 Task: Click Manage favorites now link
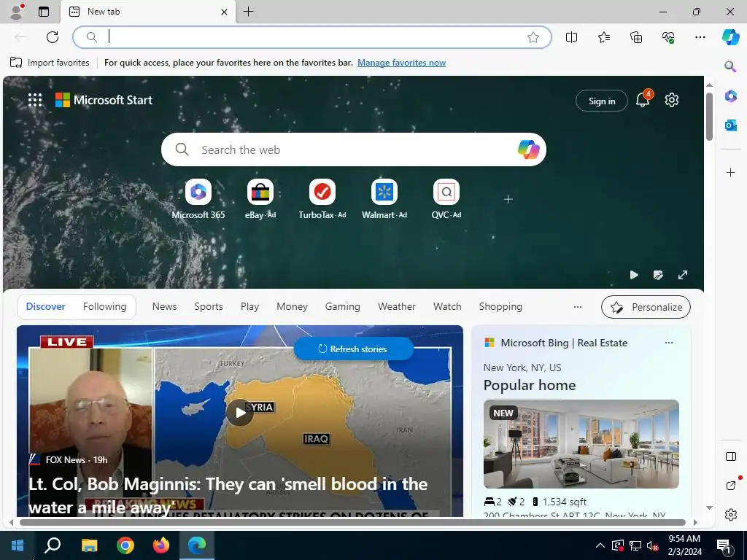point(401,63)
